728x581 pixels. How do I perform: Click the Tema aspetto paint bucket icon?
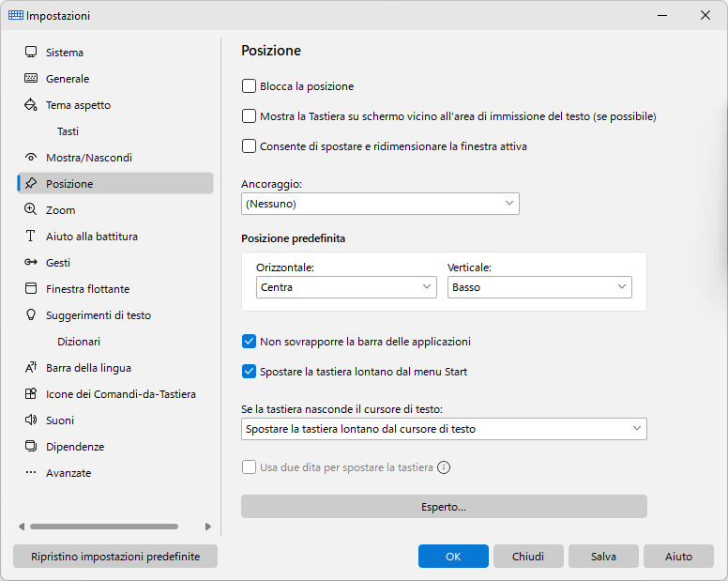(x=31, y=104)
